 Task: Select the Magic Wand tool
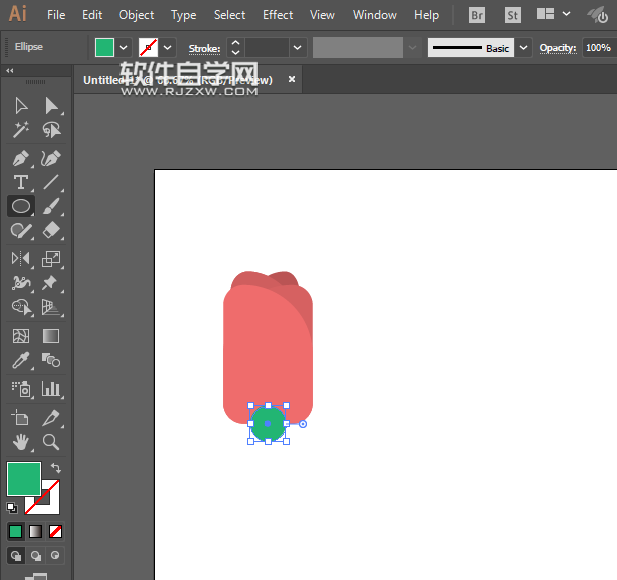click(x=21, y=130)
